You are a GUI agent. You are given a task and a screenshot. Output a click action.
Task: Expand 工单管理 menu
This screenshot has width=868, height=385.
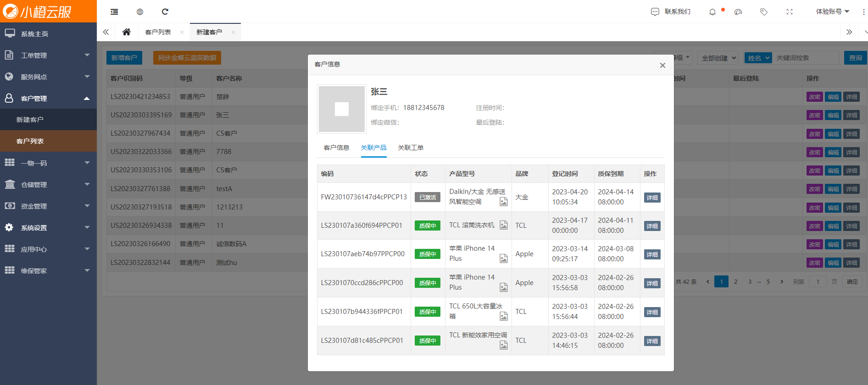click(48, 55)
